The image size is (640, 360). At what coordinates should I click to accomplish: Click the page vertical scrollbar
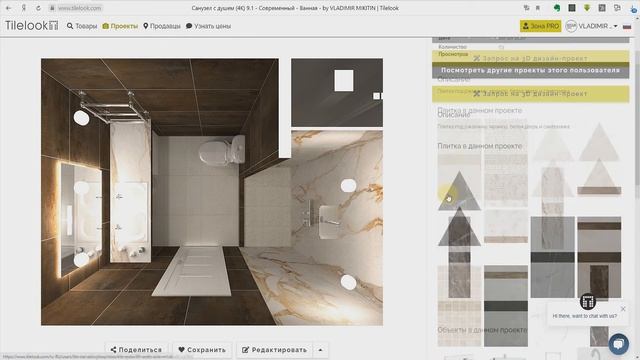pyautogui.click(x=636, y=122)
